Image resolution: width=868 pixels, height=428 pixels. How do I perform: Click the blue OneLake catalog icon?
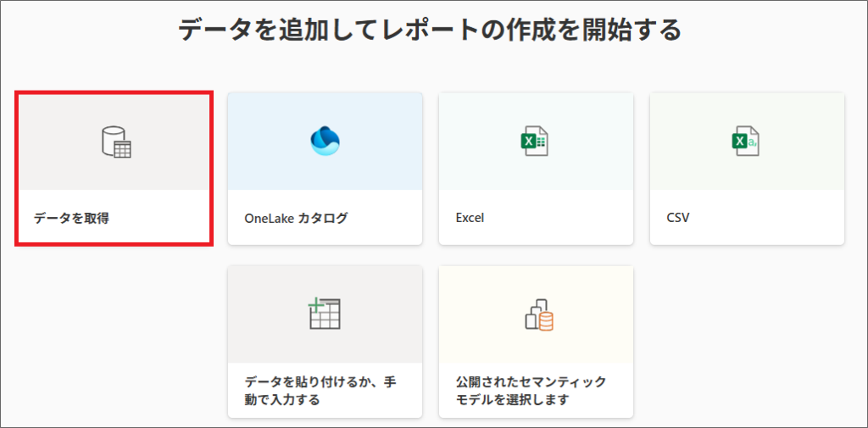click(x=325, y=142)
